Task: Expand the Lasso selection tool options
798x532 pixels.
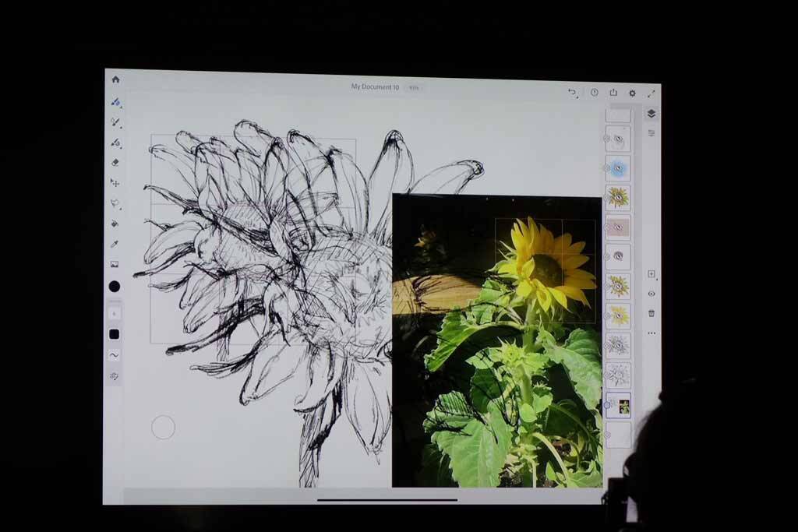Action: pos(115,203)
